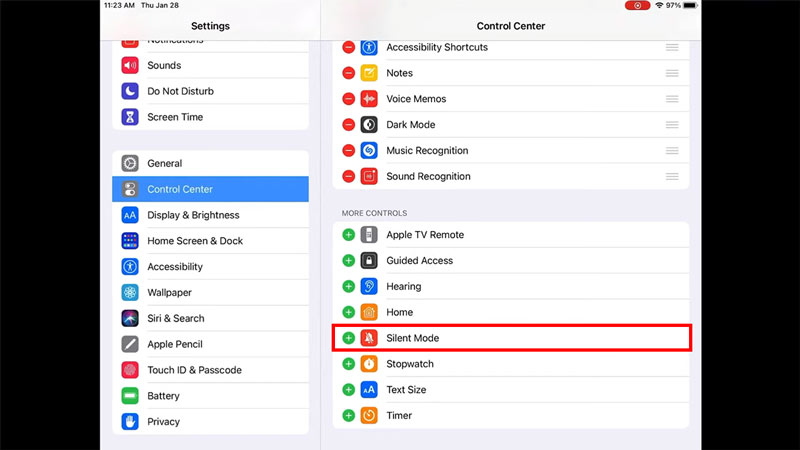Open Accessibility icon in sidebar
Screen dimensions: 800x450
tap(130, 266)
